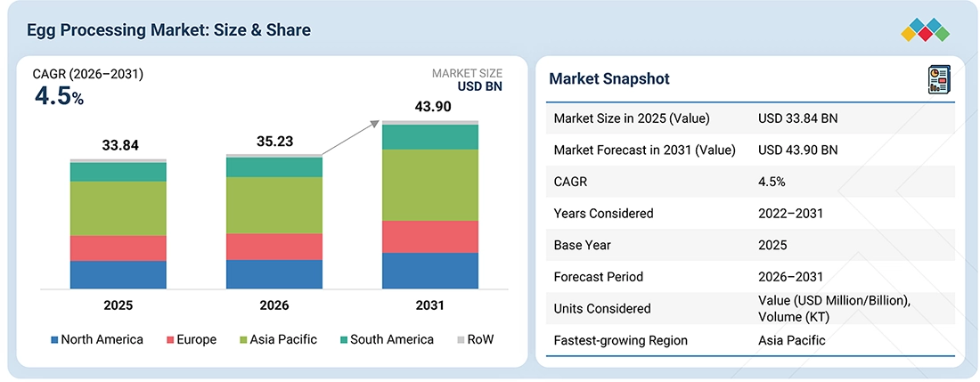Click the 'Asia Pacific' fastest-growing region value
The image size is (980, 382).
(x=792, y=341)
